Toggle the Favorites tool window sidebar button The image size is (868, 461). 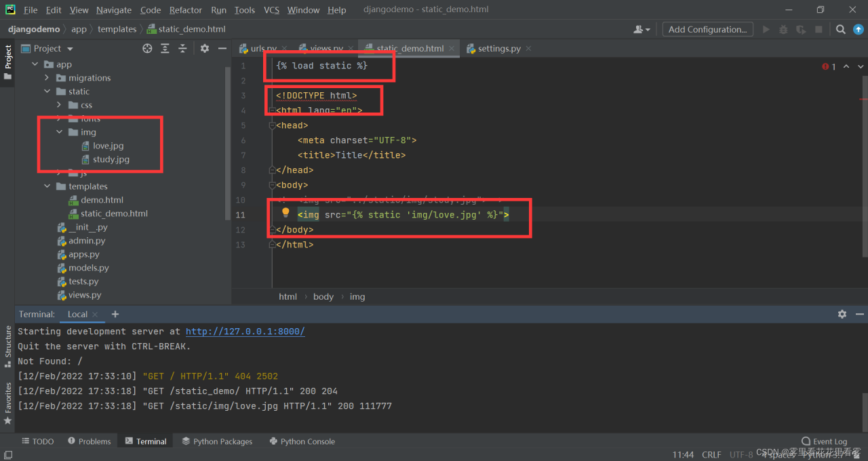pos(7,402)
